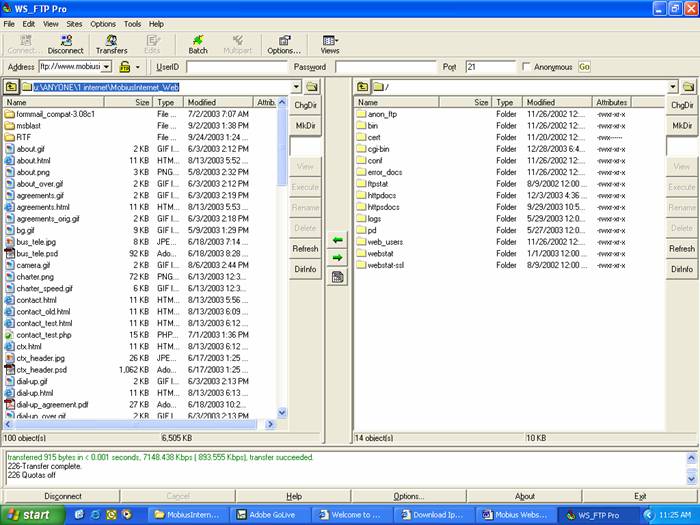Select charter.png in local list
The width and height of the screenshot is (700, 525).
[x=35, y=277]
